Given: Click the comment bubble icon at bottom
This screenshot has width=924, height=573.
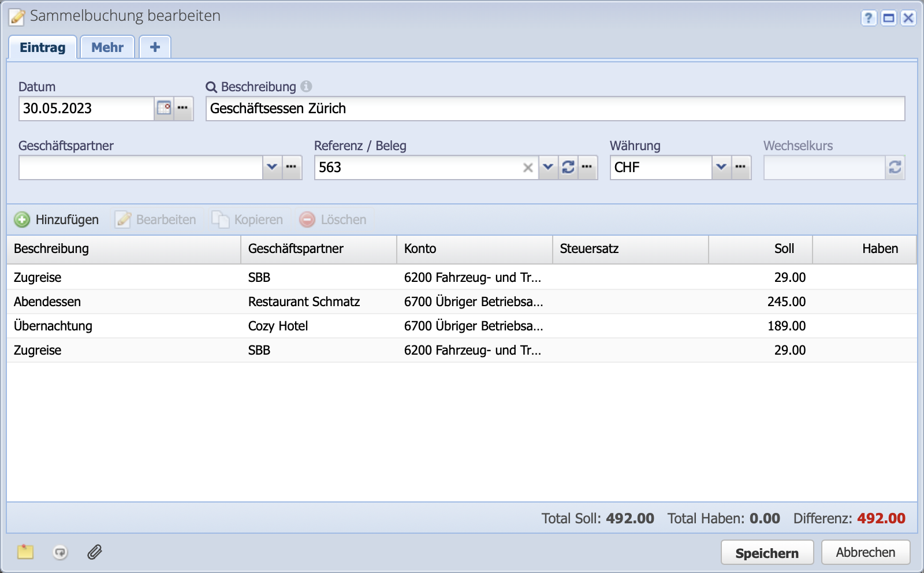Looking at the screenshot, I should pyautogui.click(x=60, y=552).
